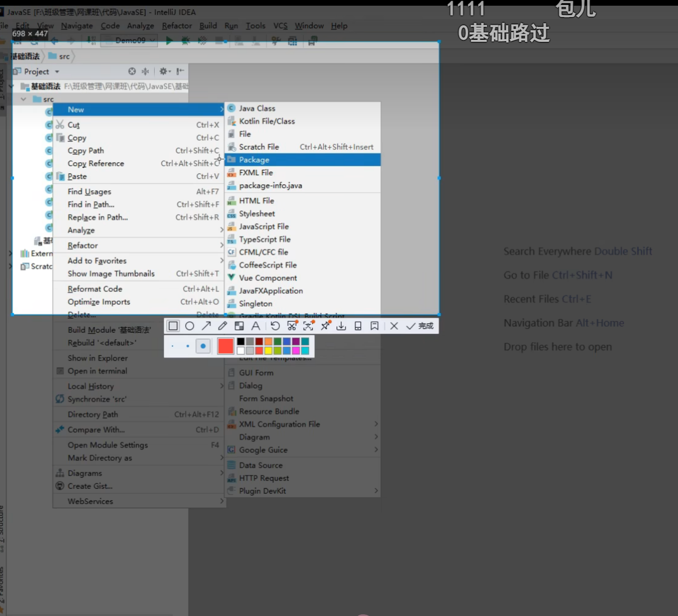Open the Code menu
The height and width of the screenshot is (616, 678).
(110, 26)
